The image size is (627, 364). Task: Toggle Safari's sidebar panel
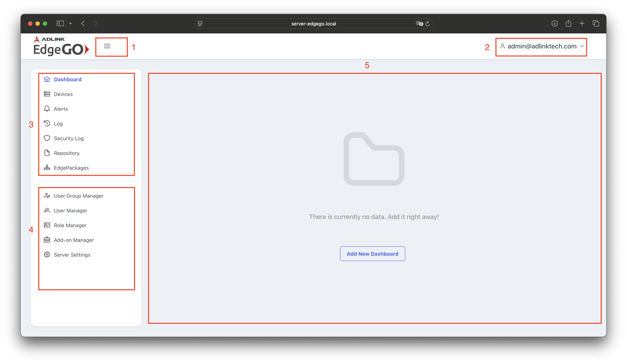(x=60, y=23)
